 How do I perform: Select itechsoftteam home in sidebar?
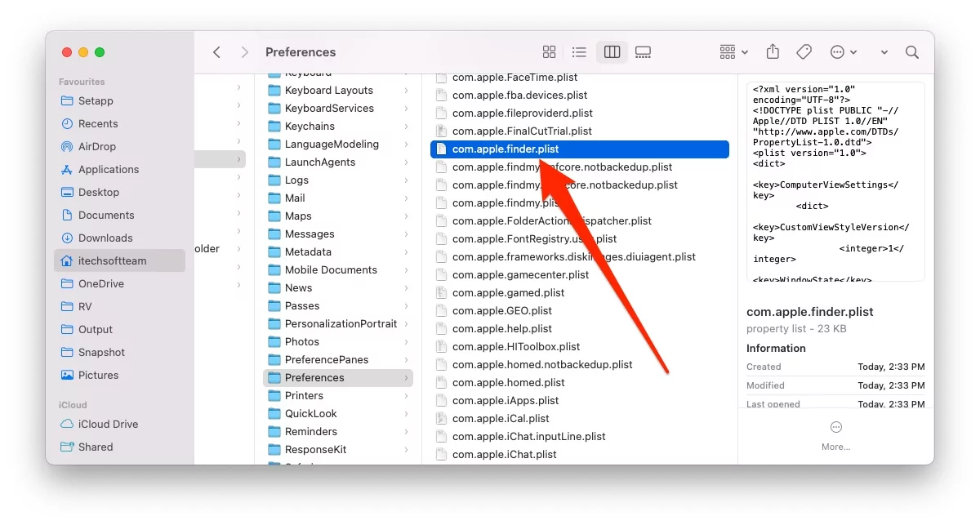(x=120, y=261)
